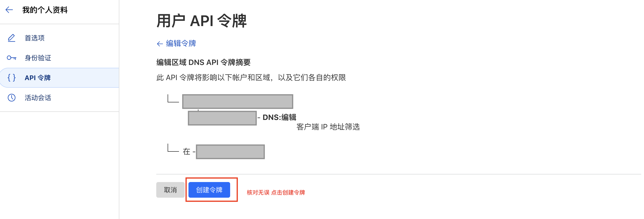The width and height of the screenshot is (644, 219).
Task: Click the 客户端 IP 地址筛选 text
Action: pyautogui.click(x=328, y=127)
